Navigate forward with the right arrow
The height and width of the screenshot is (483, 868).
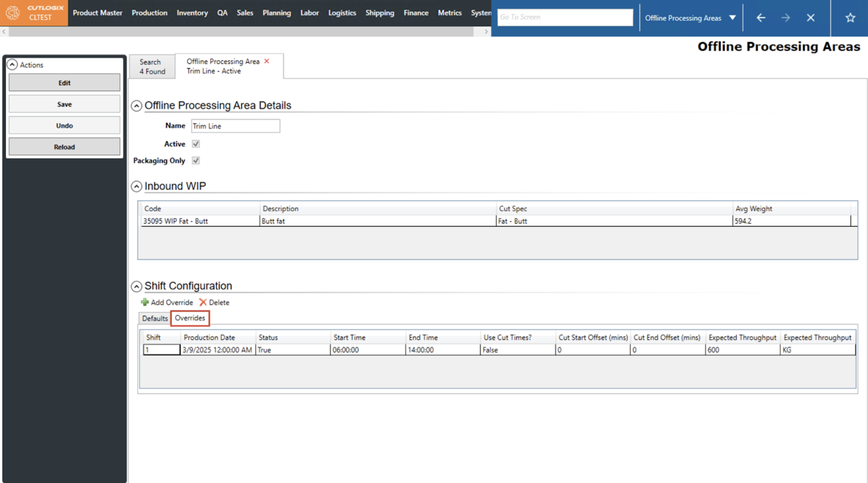(x=785, y=18)
